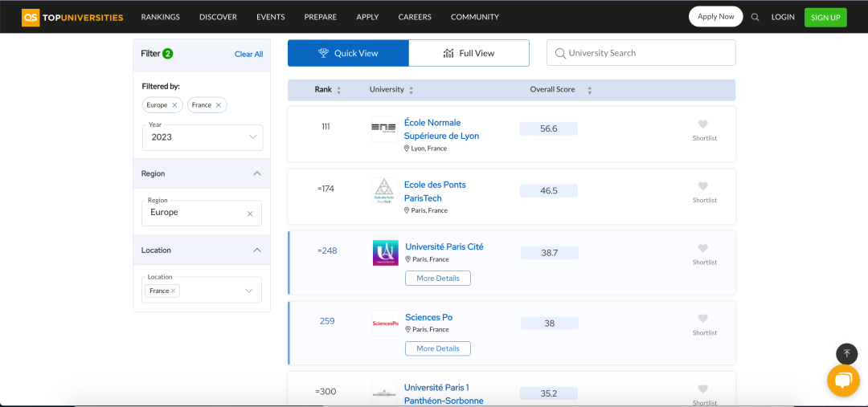Click the Lyon, France location text
Image resolution: width=868 pixels, height=407 pixels.
click(428, 149)
